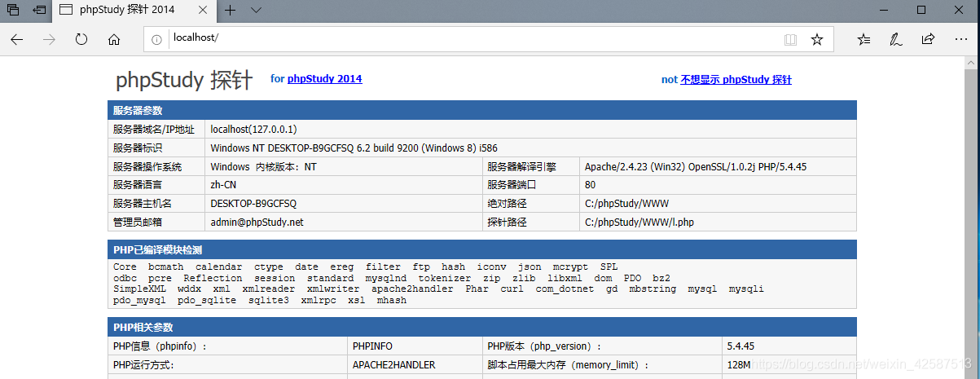Click the tabs set aside icon

[x=13, y=10]
